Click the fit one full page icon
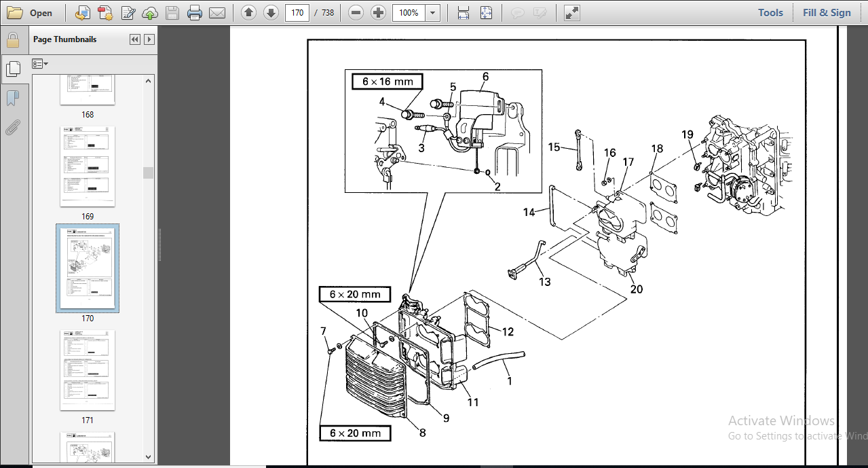The width and height of the screenshot is (868, 468). coord(486,13)
